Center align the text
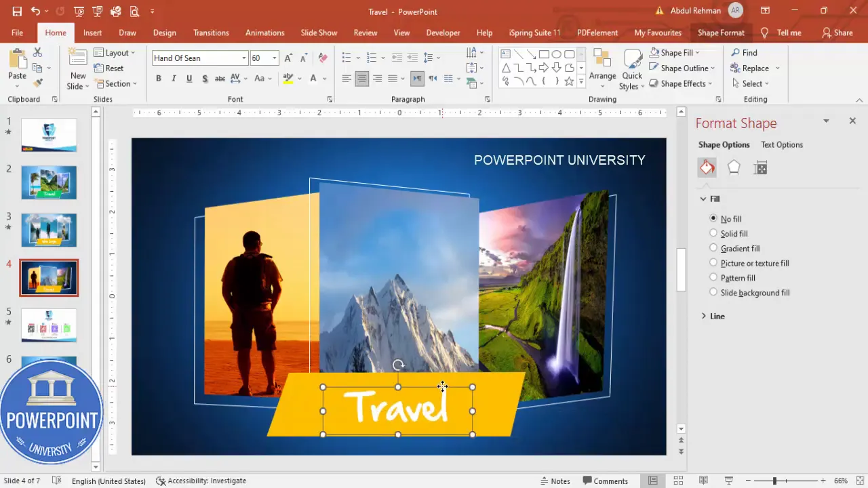This screenshot has width=868, height=488. (x=361, y=79)
